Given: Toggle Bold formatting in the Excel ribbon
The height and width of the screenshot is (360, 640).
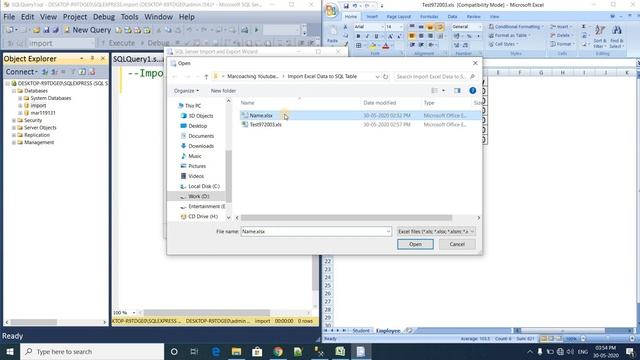Looking at the screenshot, I should pos(358,36).
